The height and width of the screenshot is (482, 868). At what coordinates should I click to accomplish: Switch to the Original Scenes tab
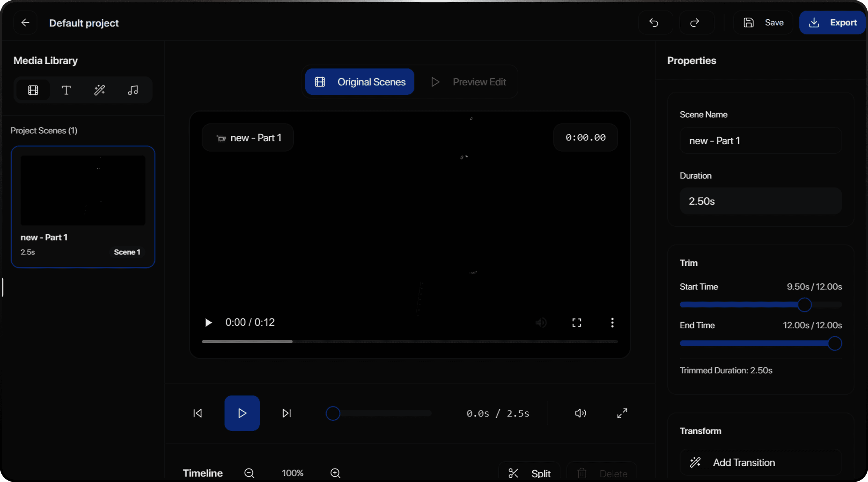pyautogui.click(x=359, y=82)
